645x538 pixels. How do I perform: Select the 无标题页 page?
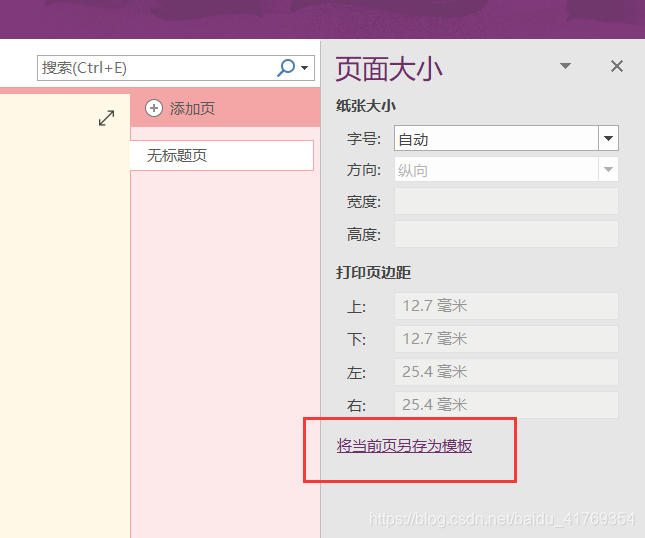point(222,155)
